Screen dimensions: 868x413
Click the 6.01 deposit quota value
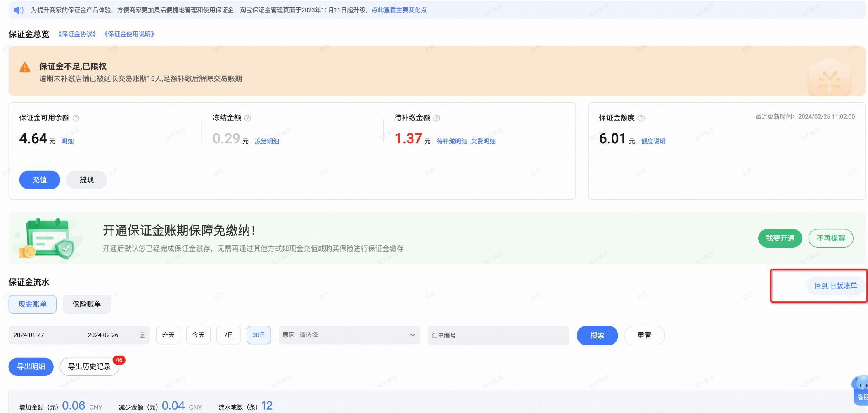pyautogui.click(x=613, y=139)
